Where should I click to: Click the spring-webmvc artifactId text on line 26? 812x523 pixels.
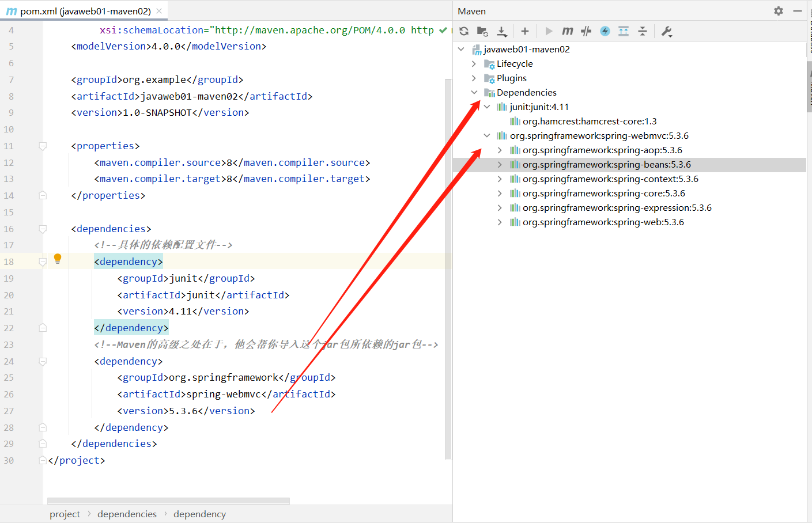pyautogui.click(x=224, y=395)
